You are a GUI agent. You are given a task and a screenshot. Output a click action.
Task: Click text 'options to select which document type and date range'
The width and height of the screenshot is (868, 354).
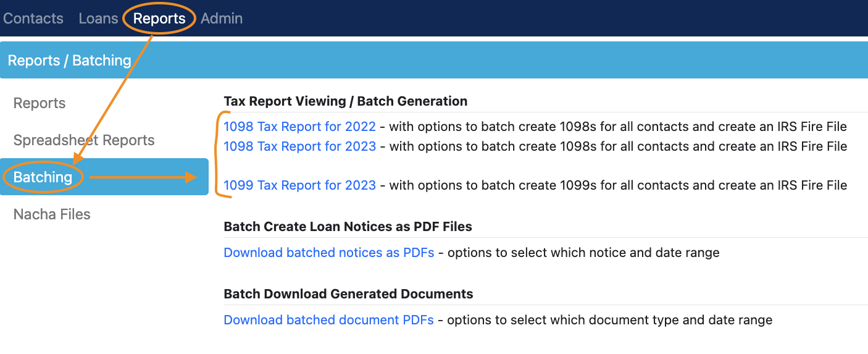pyautogui.click(x=610, y=320)
